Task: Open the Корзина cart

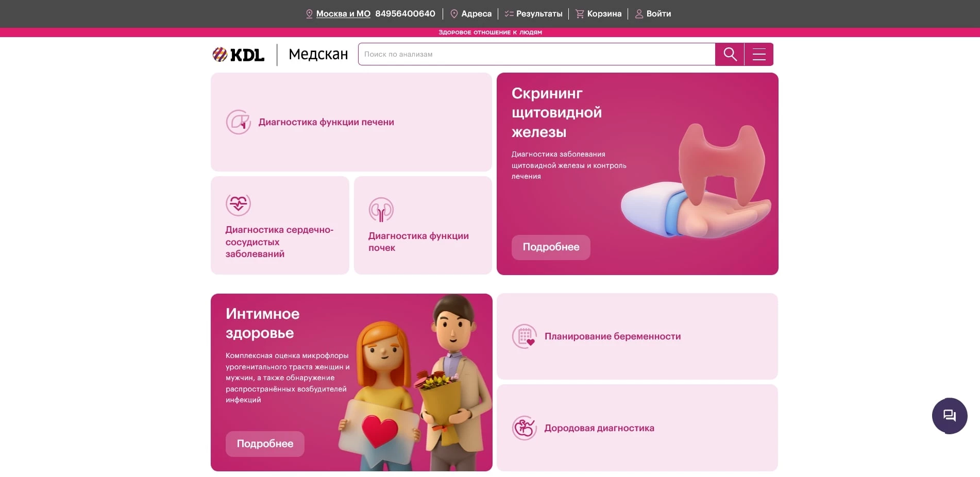Action: click(599, 14)
